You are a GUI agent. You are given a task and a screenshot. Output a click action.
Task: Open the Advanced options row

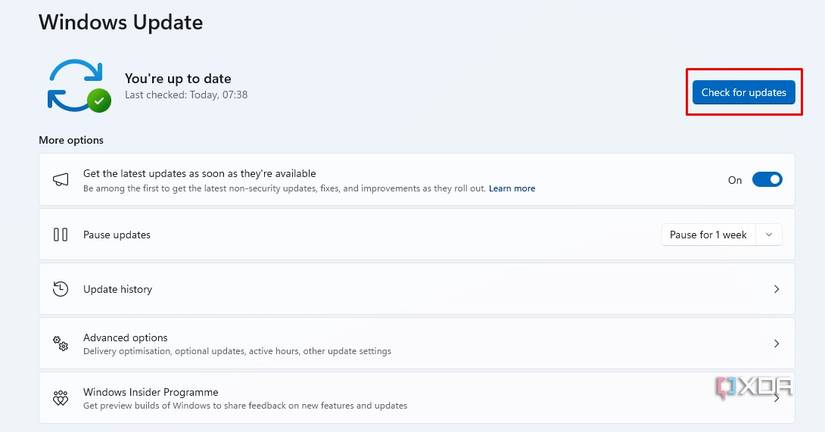[417, 344]
